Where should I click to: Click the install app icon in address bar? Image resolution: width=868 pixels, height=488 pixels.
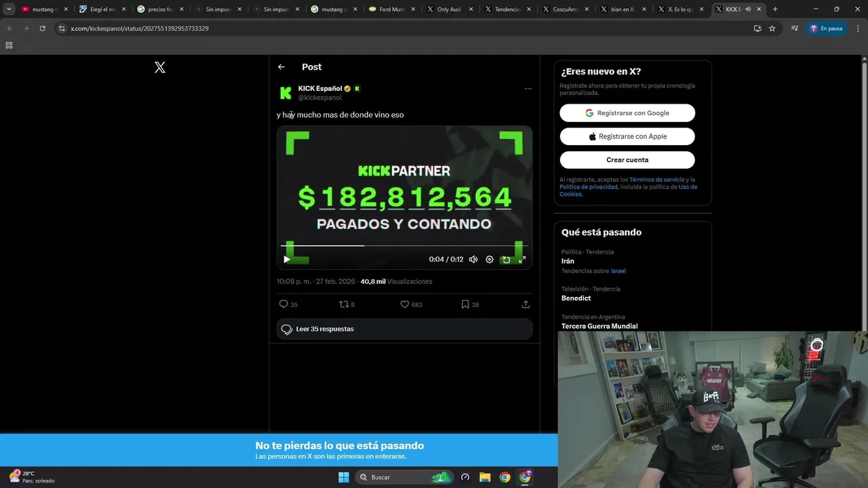click(757, 28)
